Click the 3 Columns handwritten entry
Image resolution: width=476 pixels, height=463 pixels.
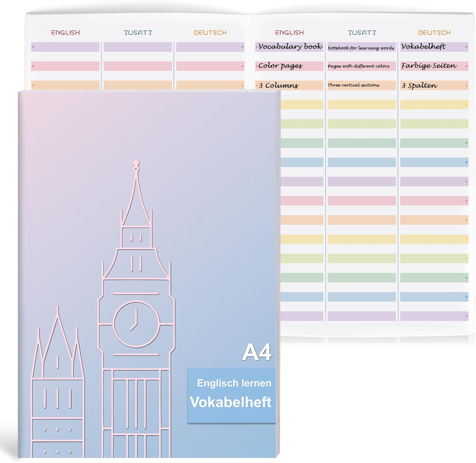(x=279, y=85)
